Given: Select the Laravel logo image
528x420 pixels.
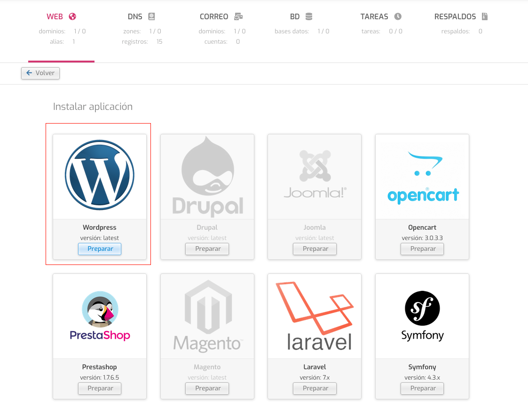Looking at the screenshot, I should pyautogui.click(x=315, y=316).
